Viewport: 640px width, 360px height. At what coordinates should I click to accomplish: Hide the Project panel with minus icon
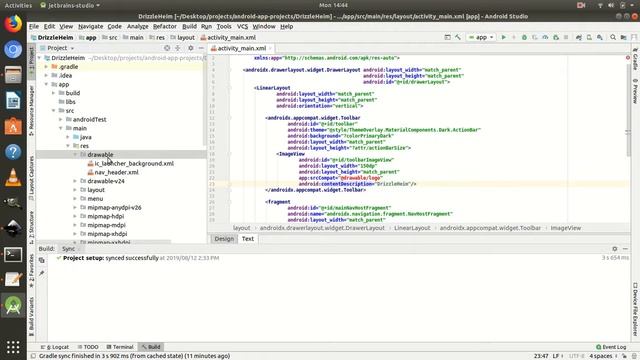(x=201, y=48)
